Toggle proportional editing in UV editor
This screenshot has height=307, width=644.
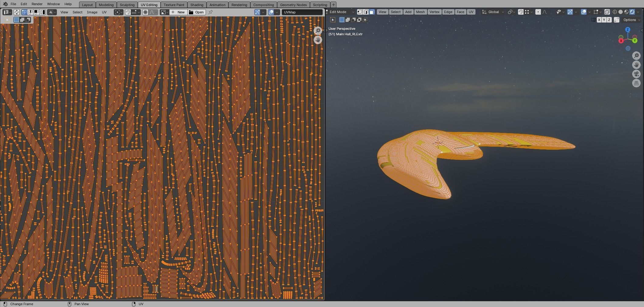145,12
